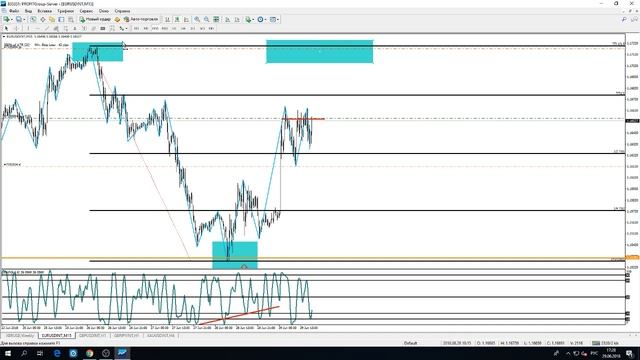The image size is (640, 360).
Task: Switch to the M1 timeframe
Action: coord(136,29)
